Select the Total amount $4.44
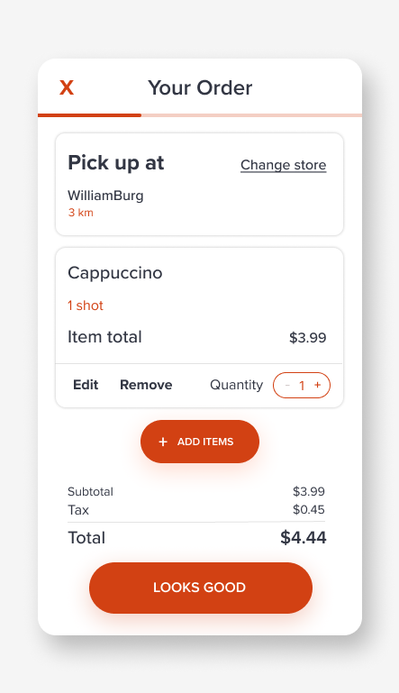 pyautogui.click(x=303, y=537)
